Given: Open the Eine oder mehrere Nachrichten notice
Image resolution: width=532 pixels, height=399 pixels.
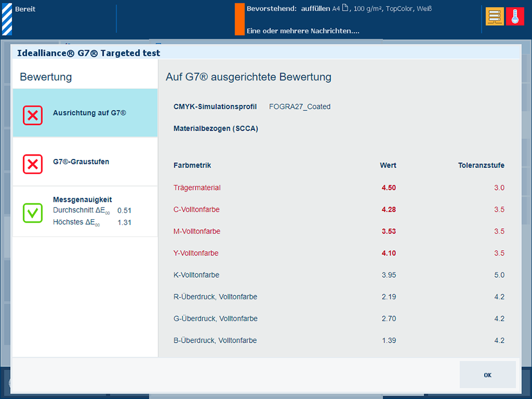Looking at the screenshot, I should tap(303, 31).
